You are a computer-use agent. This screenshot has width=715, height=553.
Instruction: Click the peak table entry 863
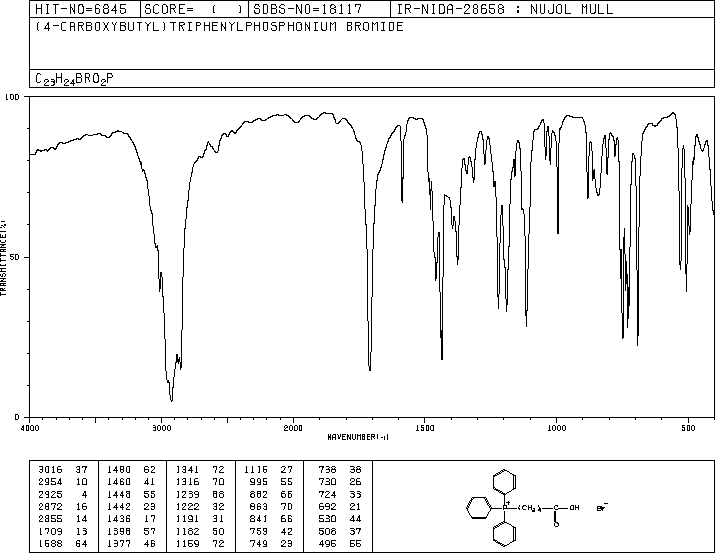[x=259, y=506]
